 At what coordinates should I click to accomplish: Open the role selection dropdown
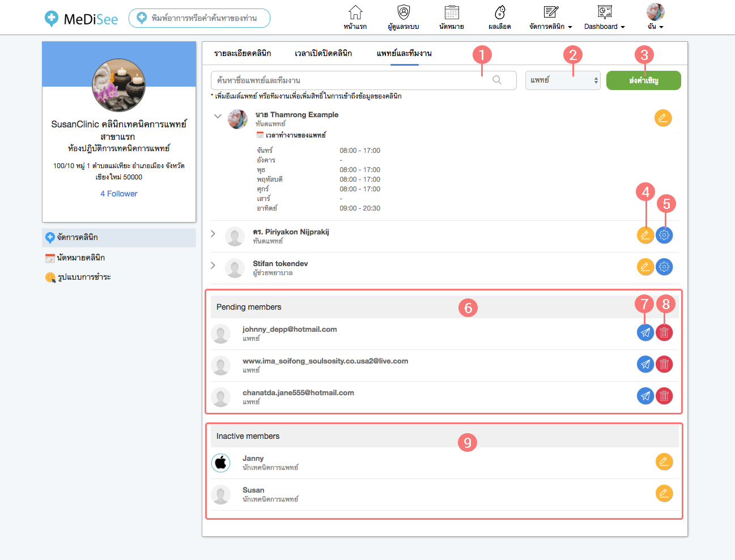pos(562,80)
